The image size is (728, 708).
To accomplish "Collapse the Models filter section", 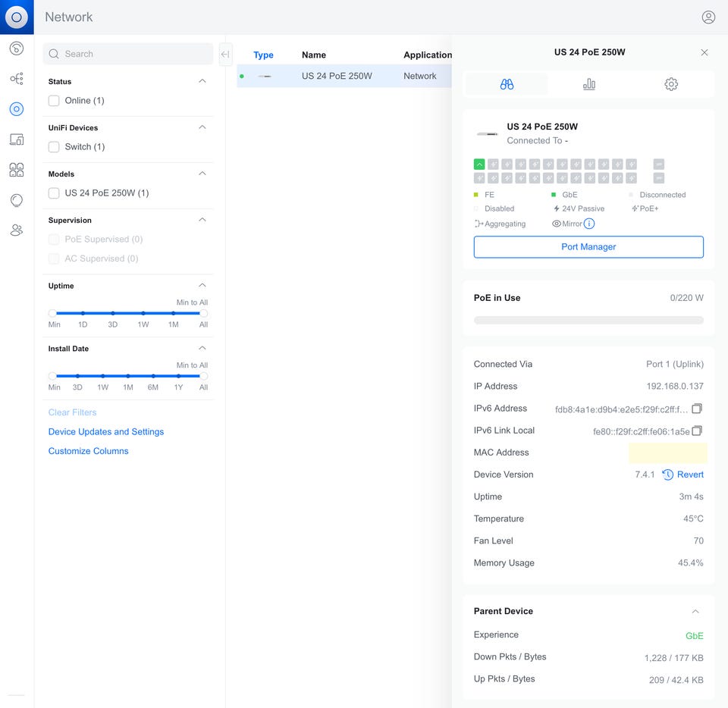I will pos(202,174).
